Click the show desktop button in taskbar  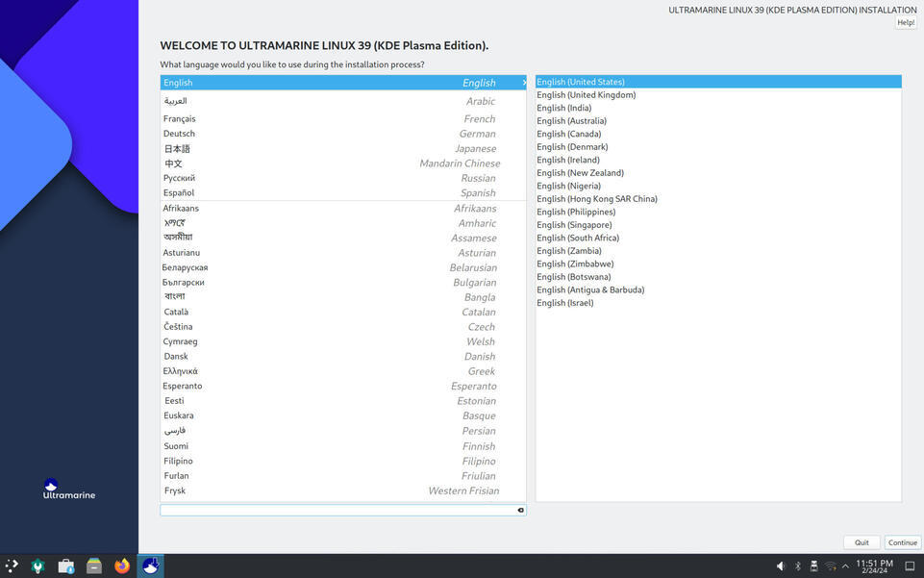pyautogui.click(x=910, y=566)
